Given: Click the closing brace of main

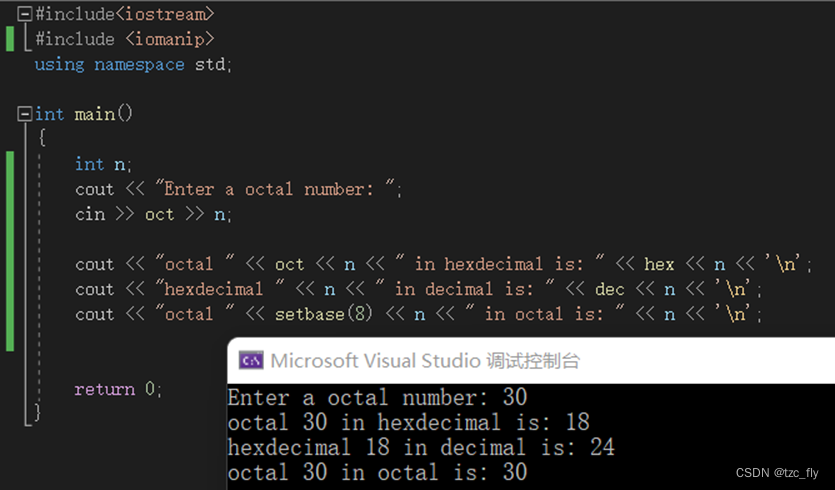Looking at the screenshot, I should tap(38, 412).
